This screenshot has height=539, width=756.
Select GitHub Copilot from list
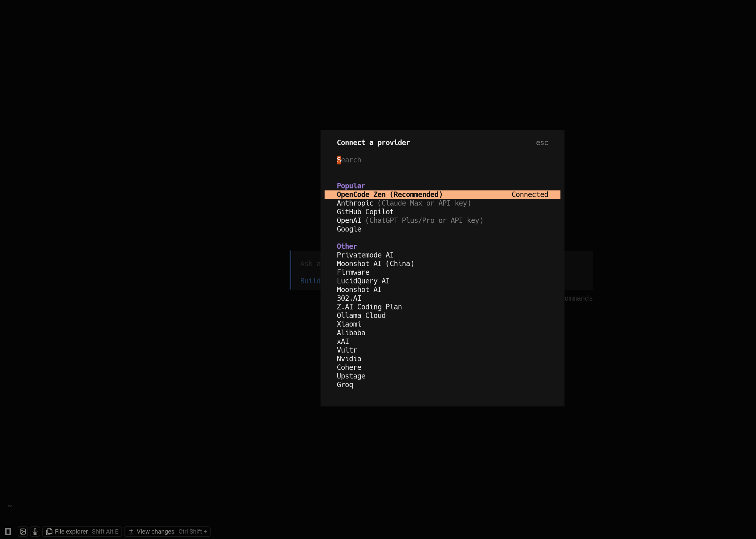[x=365, y=212]
